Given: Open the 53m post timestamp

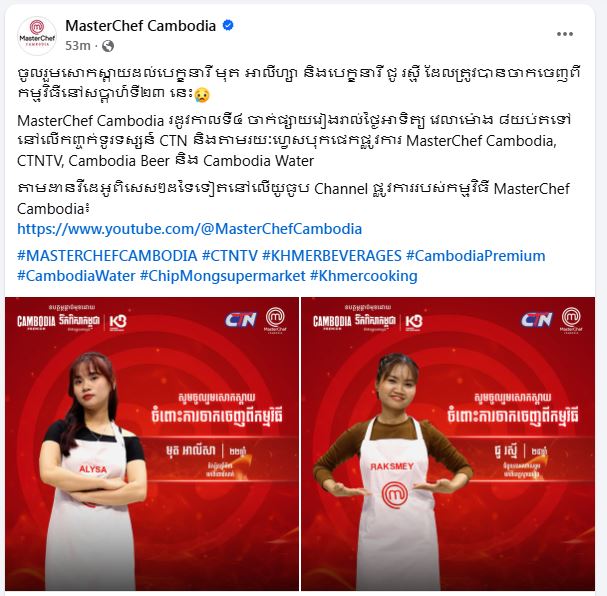Looking at the screenshot, I should 77,46.
